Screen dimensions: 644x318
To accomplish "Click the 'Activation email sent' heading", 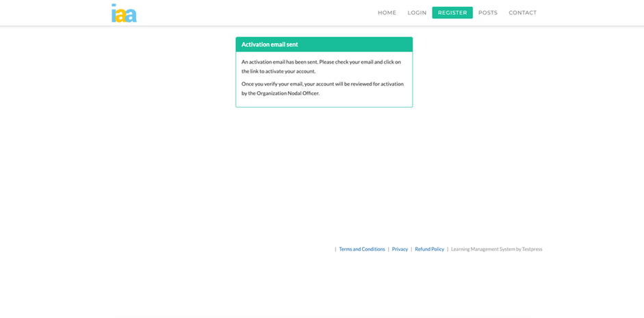I will [x=270, y=45].
